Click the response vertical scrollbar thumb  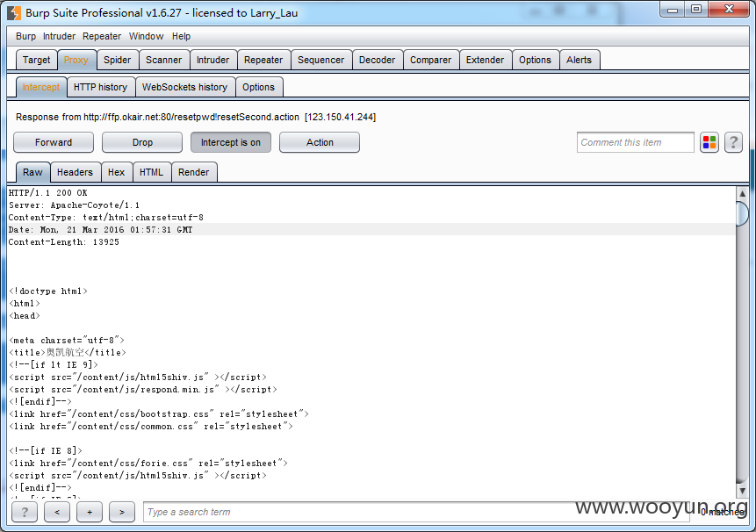click(743, 213)
